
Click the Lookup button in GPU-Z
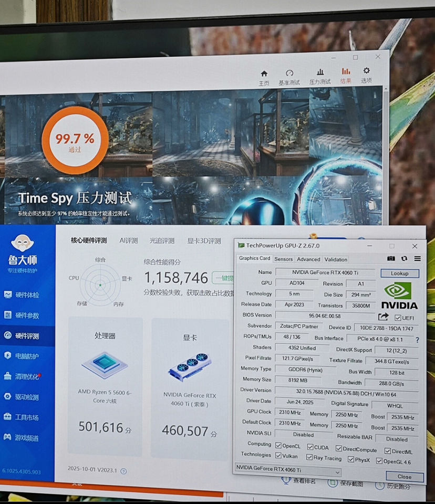(400, 274)
